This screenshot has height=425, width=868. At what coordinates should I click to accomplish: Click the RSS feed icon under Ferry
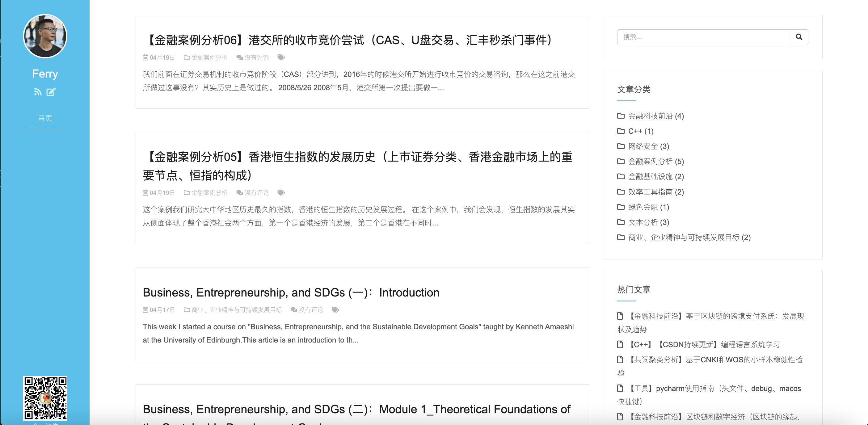pos(38,92)
